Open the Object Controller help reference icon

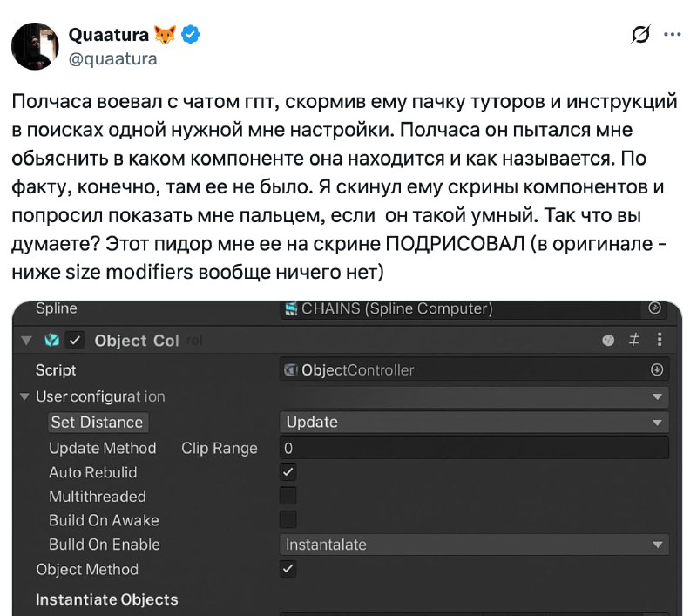point(609,341)
